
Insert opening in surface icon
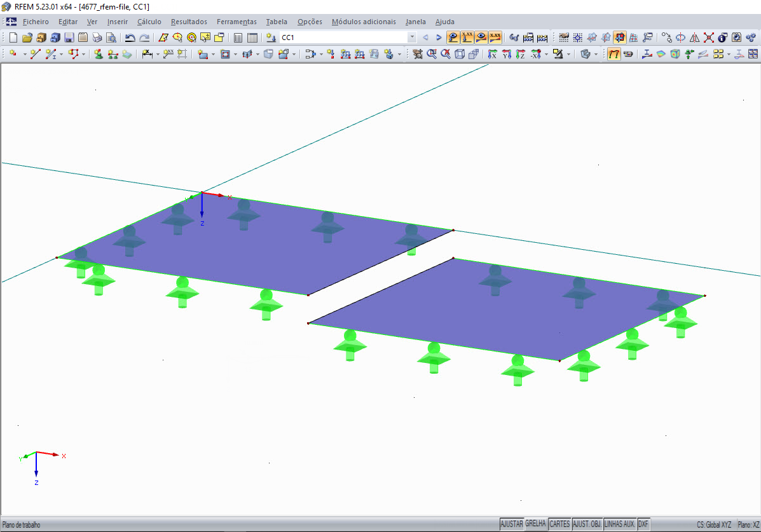[x=225, y=54]
